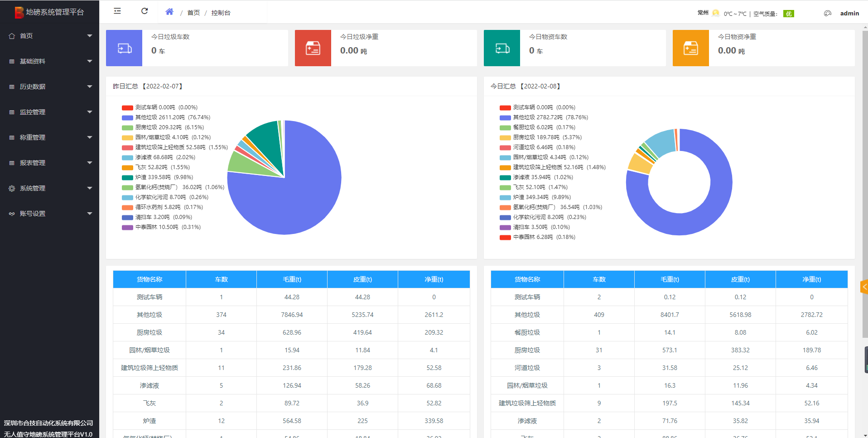Click the 河道垃圾 row name in the today table
This screenshot has width=868, height=438.
pyautogui.click(x=527, y=368)
